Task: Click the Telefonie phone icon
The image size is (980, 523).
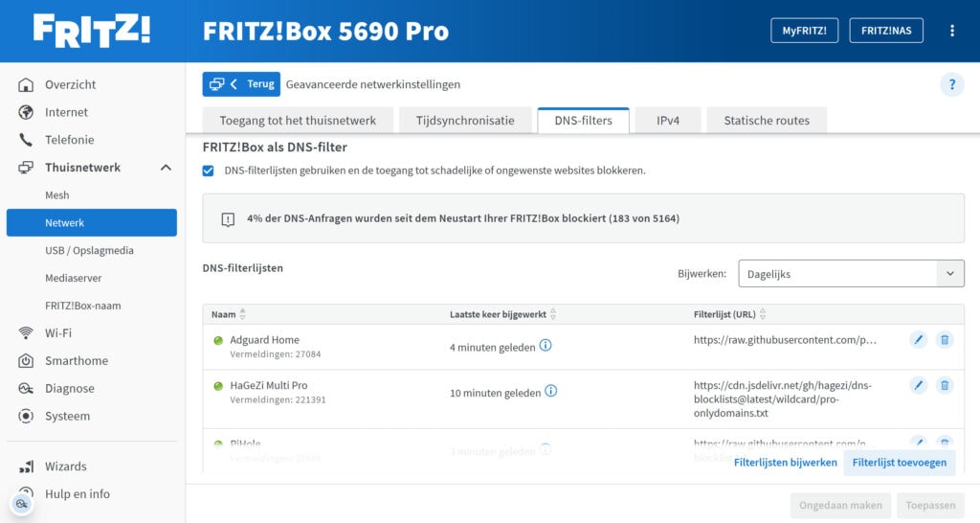Action: [26, 140]
